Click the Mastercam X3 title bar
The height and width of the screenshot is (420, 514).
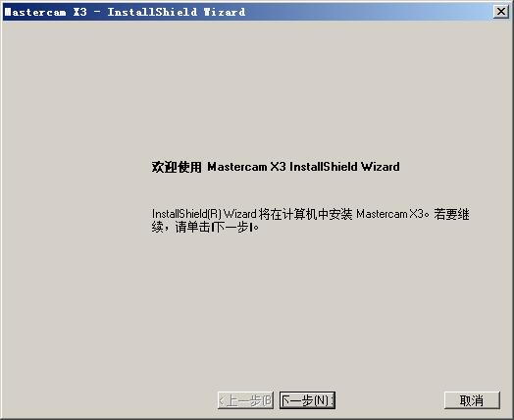tap(249, 12)
